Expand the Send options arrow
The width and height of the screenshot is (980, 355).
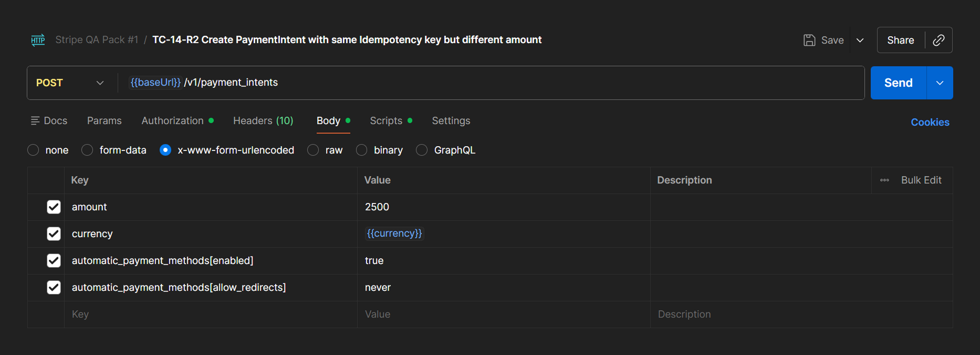940,83
